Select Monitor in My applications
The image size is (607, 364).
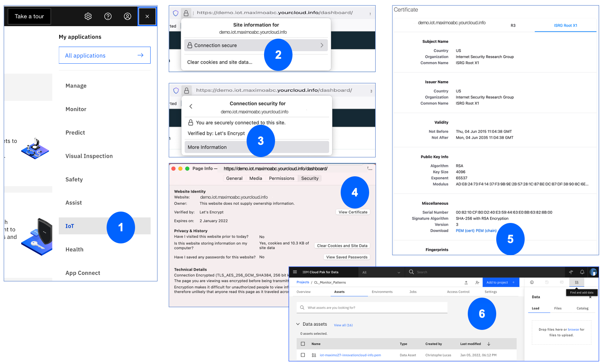pos(76,109)
